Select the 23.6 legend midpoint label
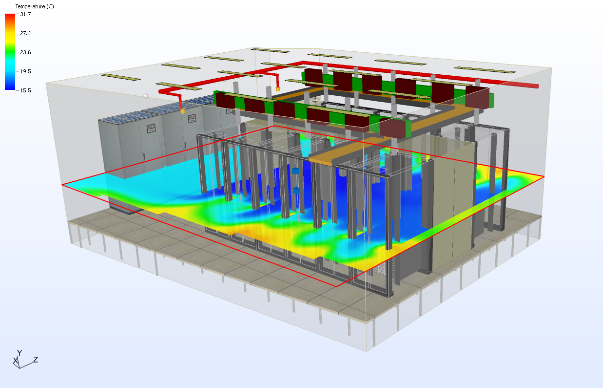Screen dimensions: 603x388 25,52
